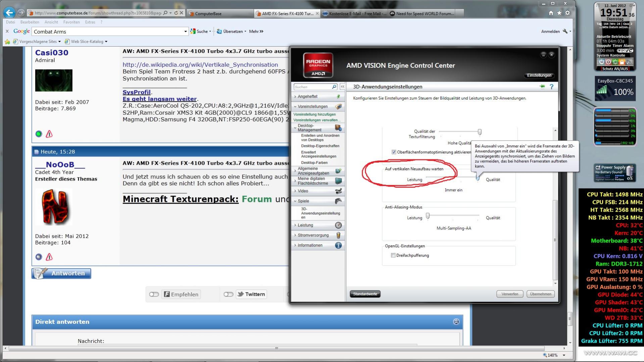Viewport: 644px width, 362px height.
Task: Close the Google toolbar with its X
Action: [7, 31]
